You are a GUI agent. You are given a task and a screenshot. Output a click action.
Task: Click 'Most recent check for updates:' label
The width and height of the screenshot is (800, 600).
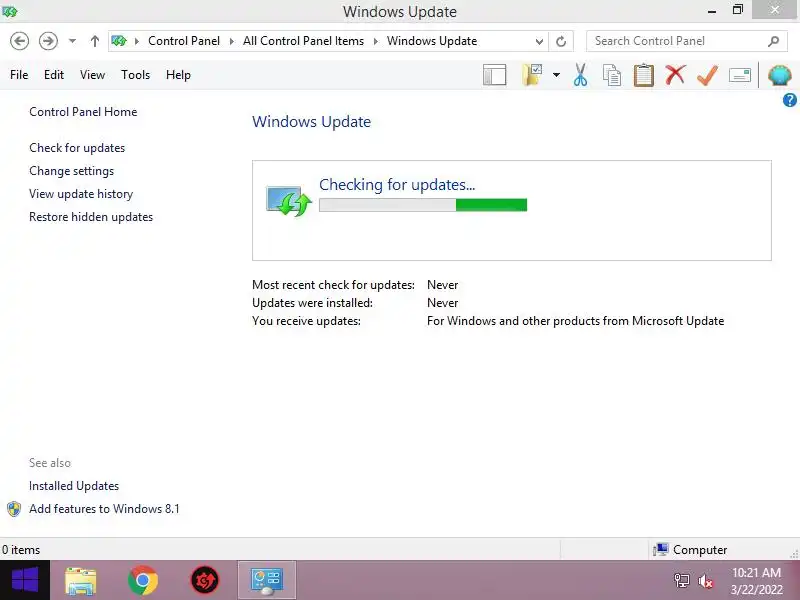click(333, 285)
